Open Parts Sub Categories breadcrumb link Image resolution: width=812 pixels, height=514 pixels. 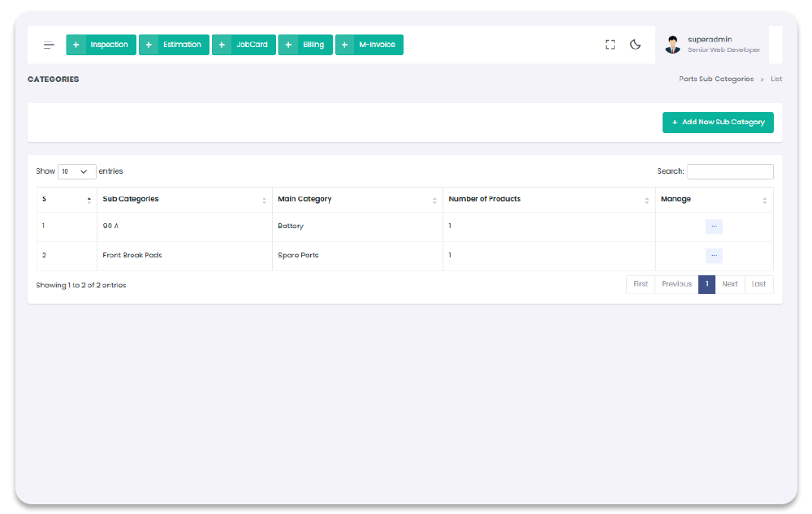coord(716,80)
